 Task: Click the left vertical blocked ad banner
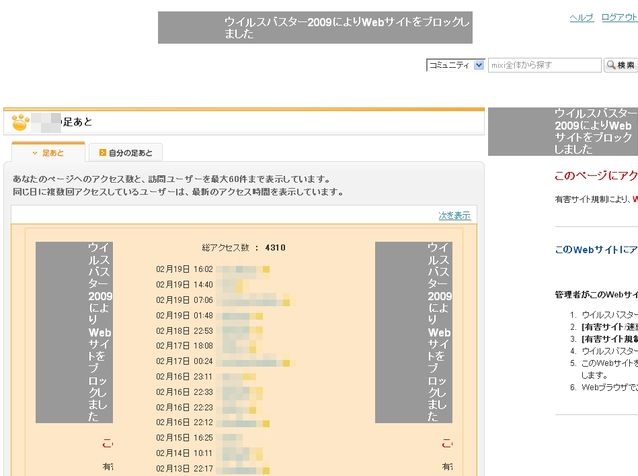(x=74, y=332)
